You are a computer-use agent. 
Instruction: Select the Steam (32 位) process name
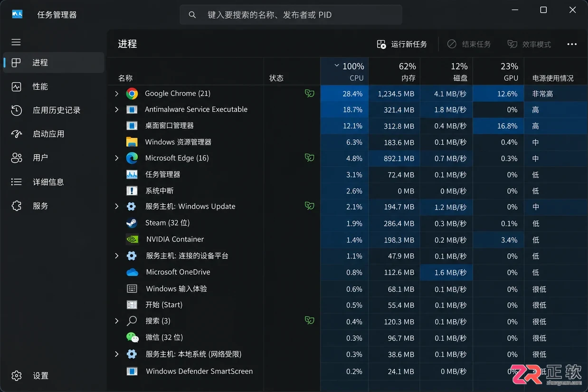click(x=167, y=223)
